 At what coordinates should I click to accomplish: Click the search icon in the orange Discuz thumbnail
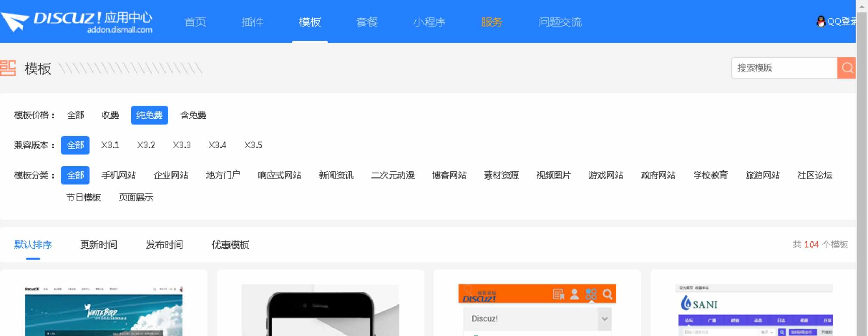[608, 294]
